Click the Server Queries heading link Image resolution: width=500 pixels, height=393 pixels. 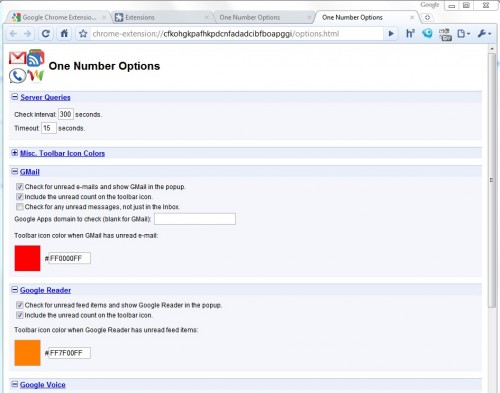point(45,97)
